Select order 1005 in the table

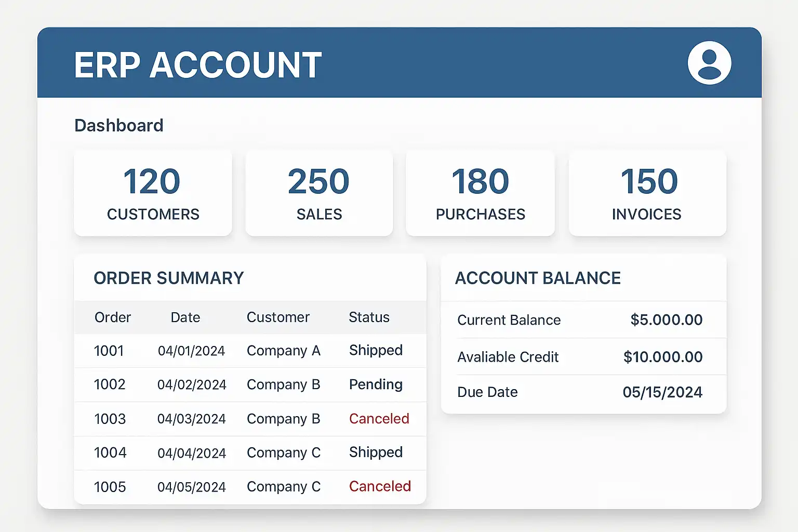[110, 487]
